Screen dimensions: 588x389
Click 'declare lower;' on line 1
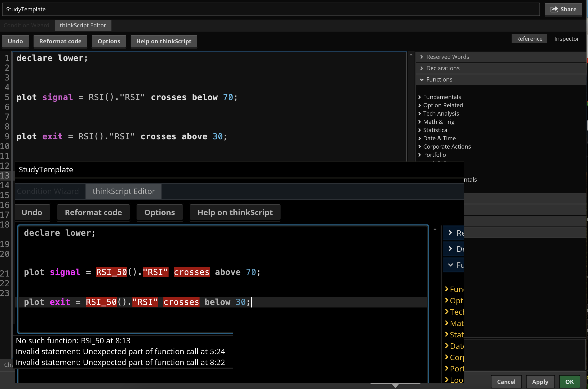(52, 58)
